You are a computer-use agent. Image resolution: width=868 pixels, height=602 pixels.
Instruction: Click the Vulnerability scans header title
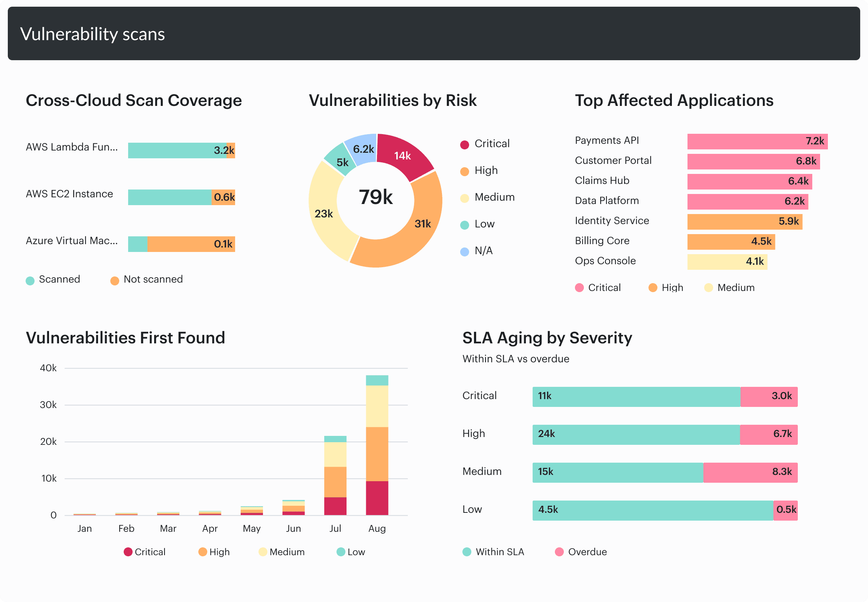pos(92,34)
